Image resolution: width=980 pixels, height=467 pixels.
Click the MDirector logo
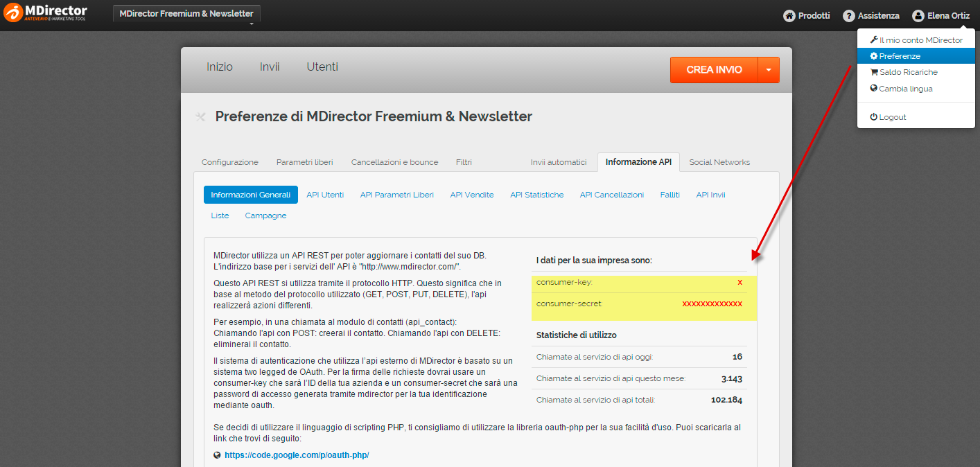tap(46, 13)
